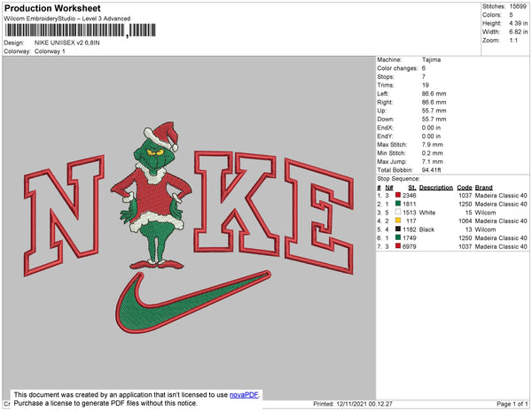The image size is (532, 411).
Task: Click the 'Colorway 1' value
Action: 50,51
